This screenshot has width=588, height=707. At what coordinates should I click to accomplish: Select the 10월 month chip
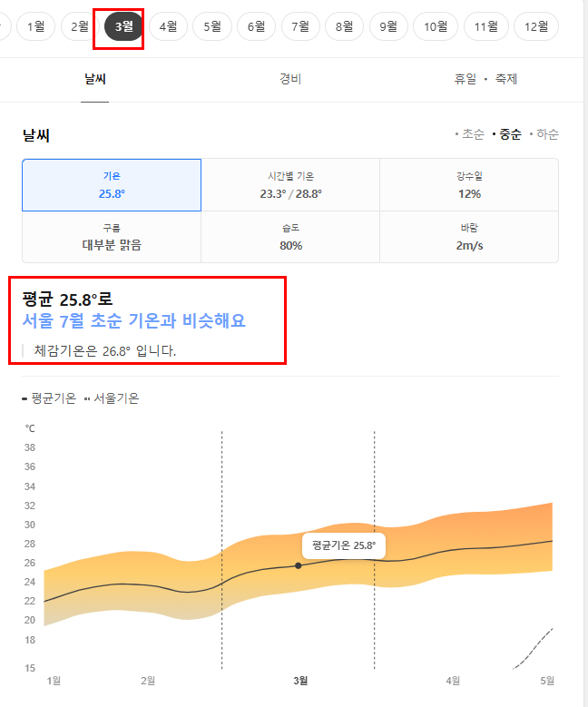(436, 26)
